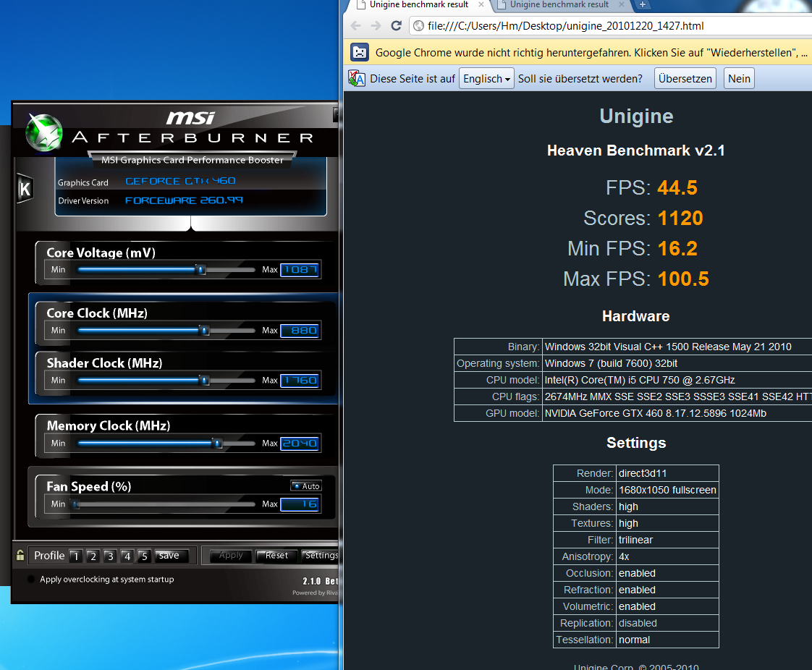Image resolution: width=812 pixels, height=670 pixels.
Task: Click the Core Voltage slider handle
Action: (x=200, y=270)
